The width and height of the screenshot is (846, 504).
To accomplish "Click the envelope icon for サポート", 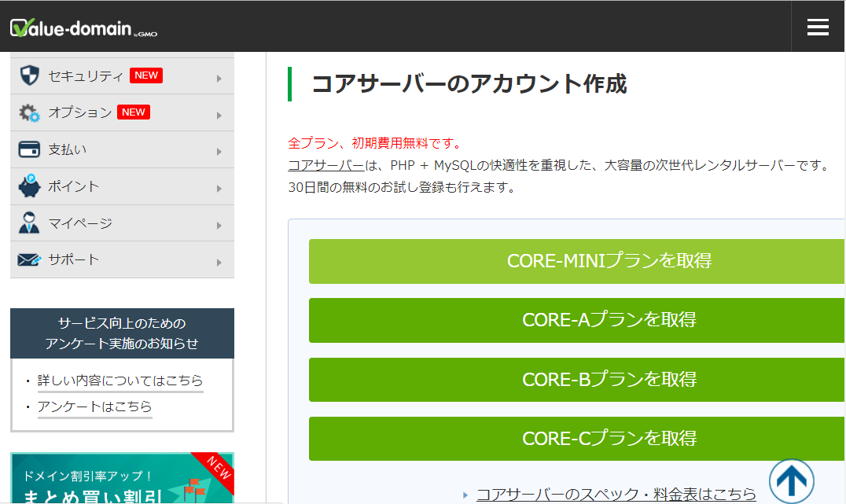I will click(x=28, y=260).
